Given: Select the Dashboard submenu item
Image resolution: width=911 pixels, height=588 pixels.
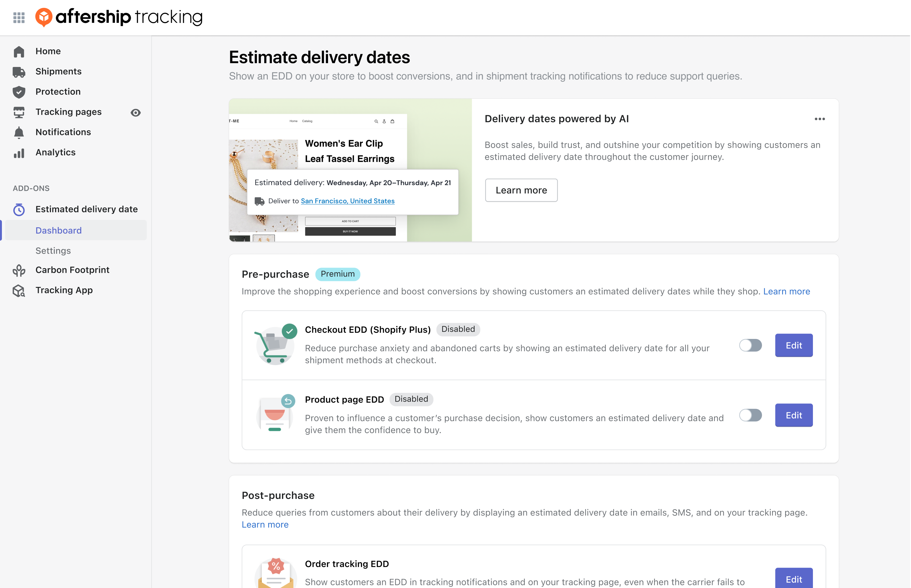Looking at the screenshot, I should pos(59,230).
